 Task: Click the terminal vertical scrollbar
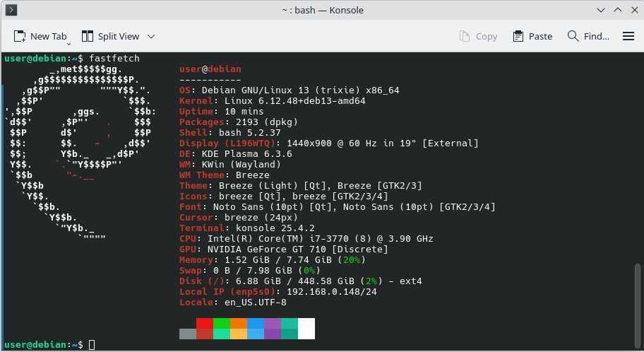638,305
